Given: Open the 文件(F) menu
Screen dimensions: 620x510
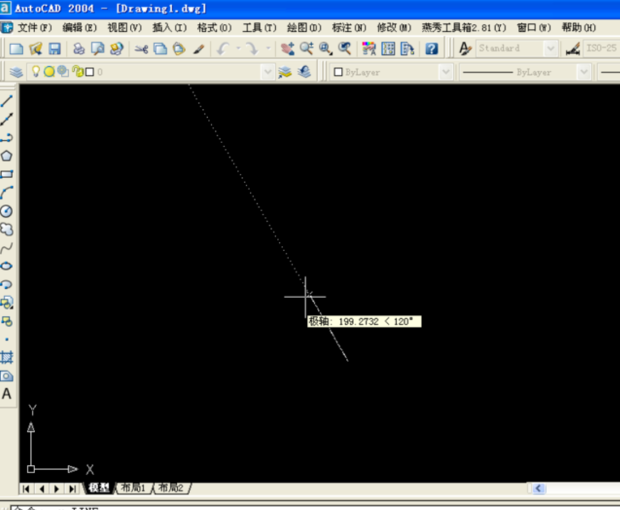Looking at the screenshot, I should click(35, 28).
